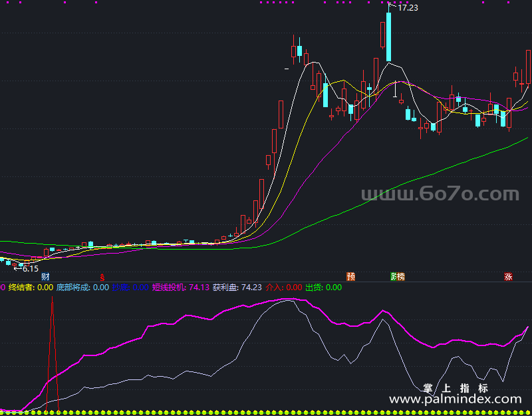532x416 pixels.
Task: Open the dark red 涨 marker
Action: 508,276
